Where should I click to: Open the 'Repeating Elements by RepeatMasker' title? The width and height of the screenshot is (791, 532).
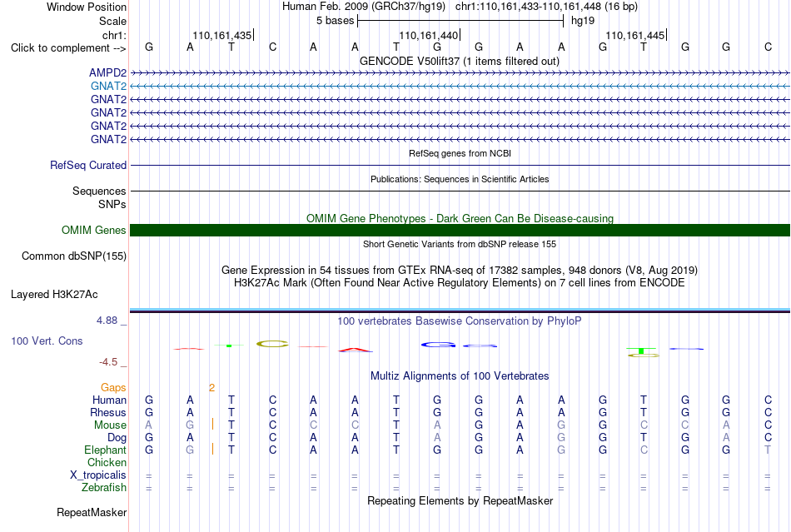coord(460,501)
